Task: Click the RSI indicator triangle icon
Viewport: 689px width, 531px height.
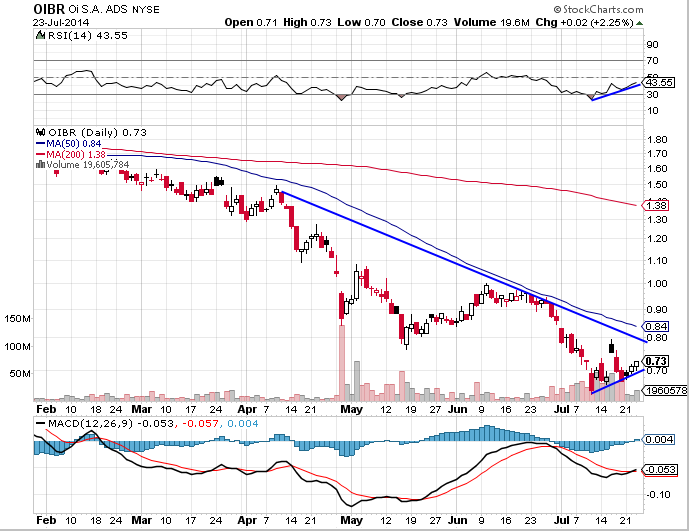Action: 40,35
